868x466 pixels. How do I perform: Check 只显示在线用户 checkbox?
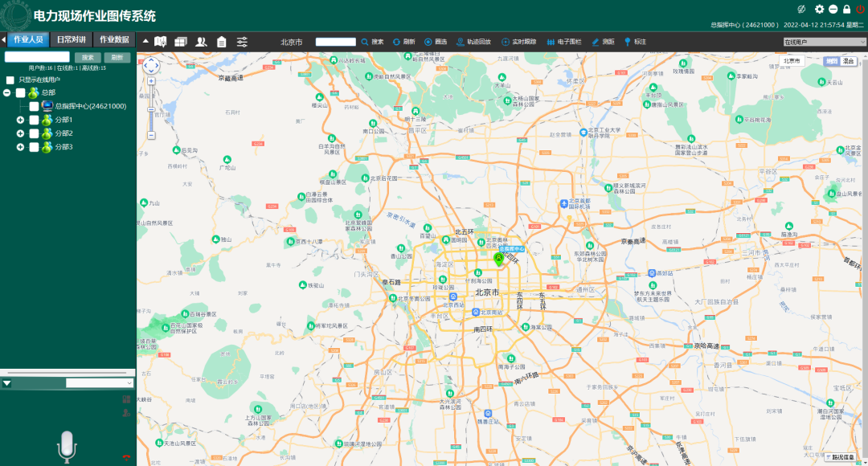click(x=10, y=80)
